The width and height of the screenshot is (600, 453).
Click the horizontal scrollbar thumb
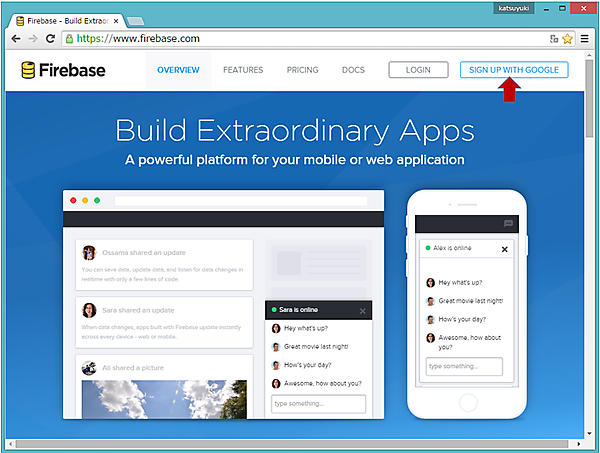(x=292, y=444)
